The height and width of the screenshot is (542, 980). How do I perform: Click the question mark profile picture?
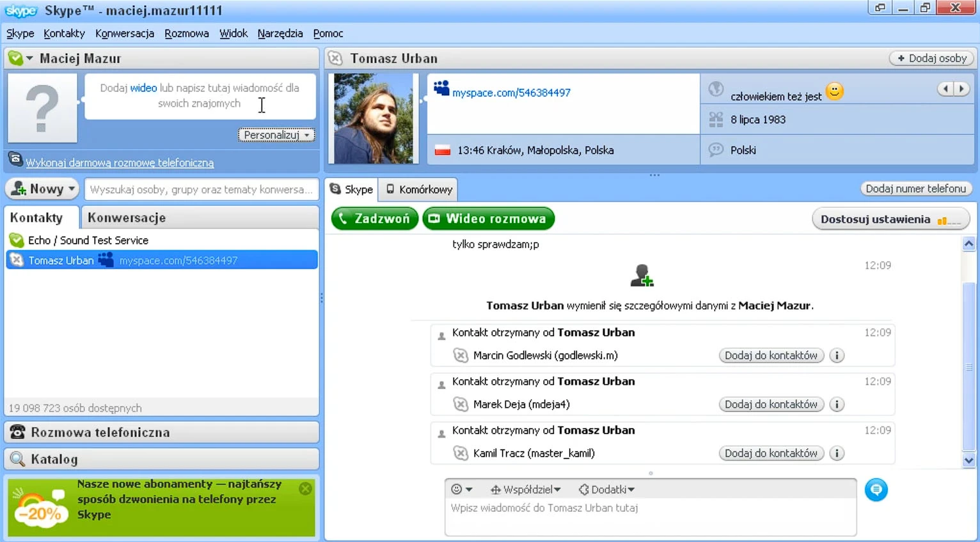pos(42,108)
